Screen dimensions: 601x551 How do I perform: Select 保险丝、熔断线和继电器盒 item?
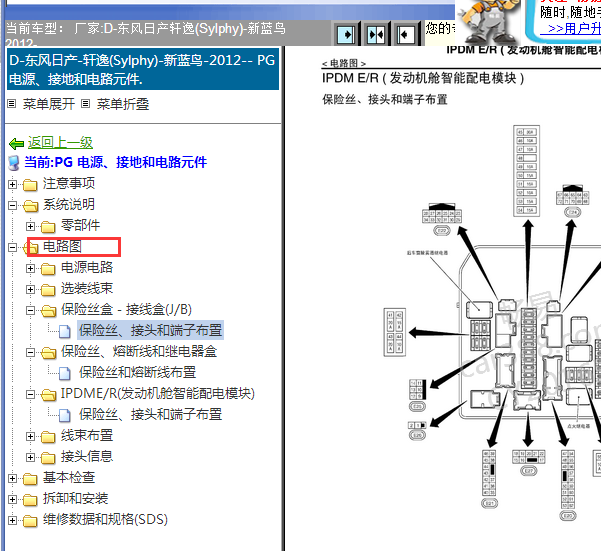tap(139, 351)
